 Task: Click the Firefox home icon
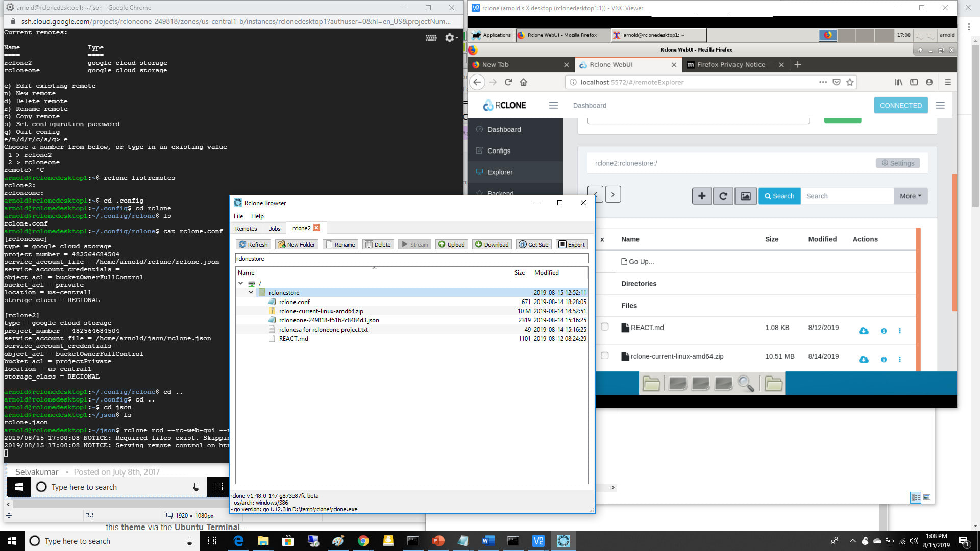pos(524,82)
